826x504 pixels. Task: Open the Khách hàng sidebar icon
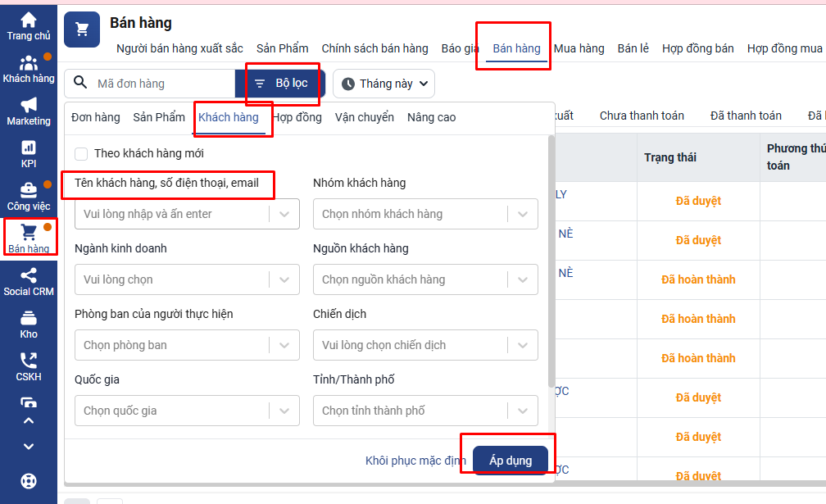coord(29,63)
